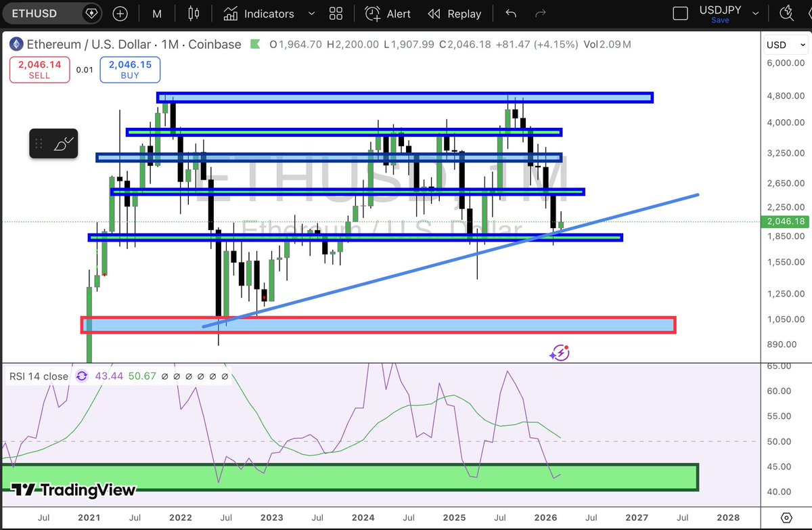Click the 1,050.00 price axis label
The width and height of the screenshot is (812, 530).
click(784, 319)
